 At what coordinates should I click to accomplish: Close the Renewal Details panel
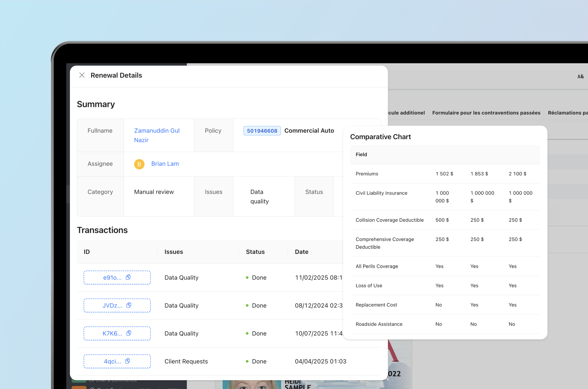pyautogui.click(x=82, y=75)
